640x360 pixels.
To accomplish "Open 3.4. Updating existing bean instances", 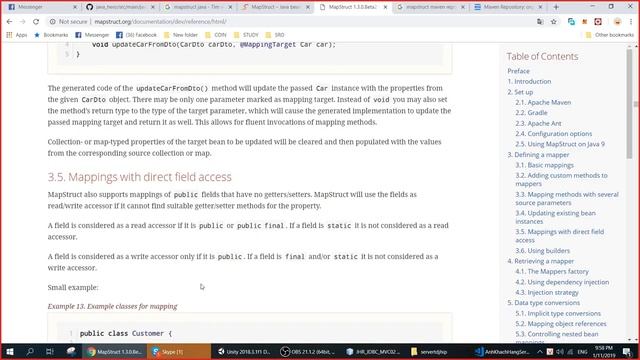I will 555,217.
